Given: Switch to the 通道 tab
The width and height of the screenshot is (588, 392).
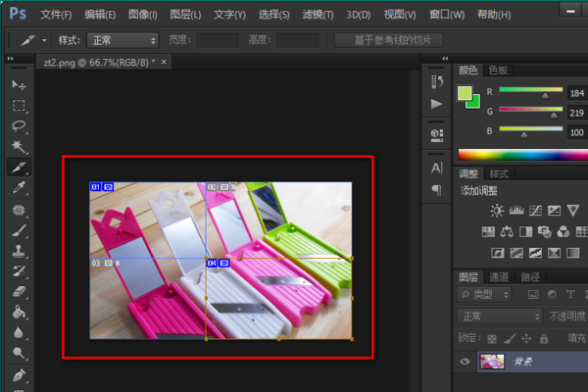Looking at the screenshot, I should [499, 277].
